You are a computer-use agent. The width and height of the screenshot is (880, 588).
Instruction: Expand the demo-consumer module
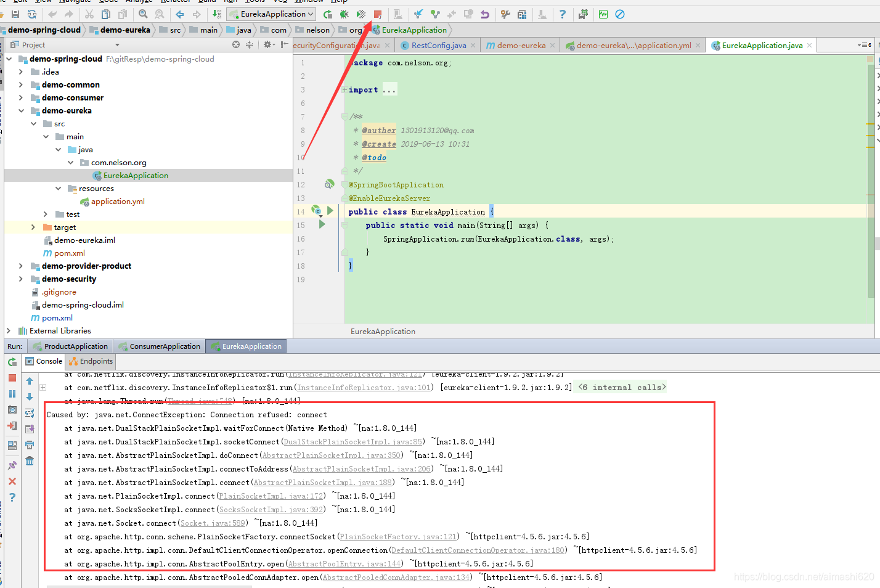(22, 98)
